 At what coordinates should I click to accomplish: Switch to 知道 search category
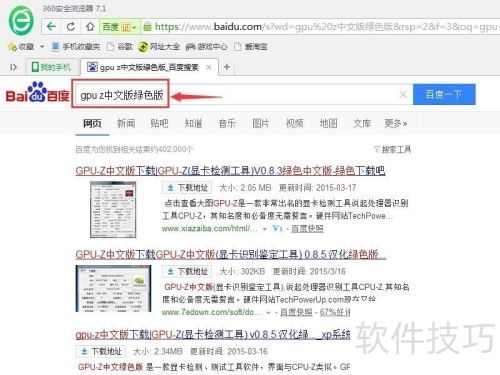(x=193, y=123)
